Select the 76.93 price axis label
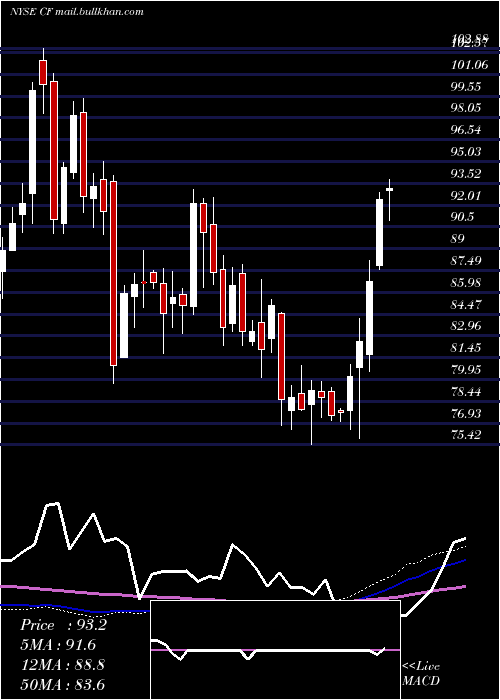This screenshot has height=700, width=500. [466, 414]
